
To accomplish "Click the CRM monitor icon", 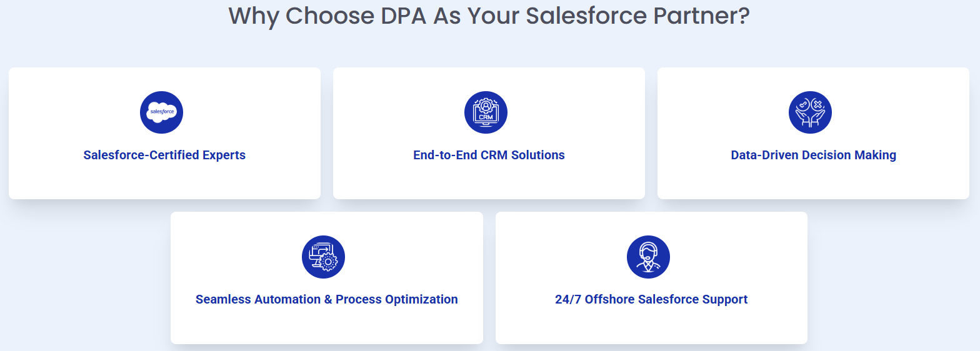I will pos(486,112).
